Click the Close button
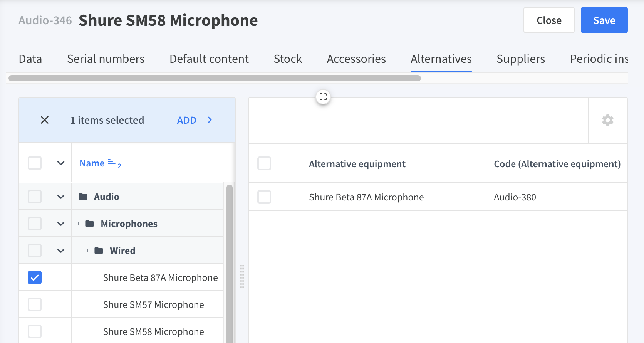This screenshot has width=644, height=343. coord(549,20)
